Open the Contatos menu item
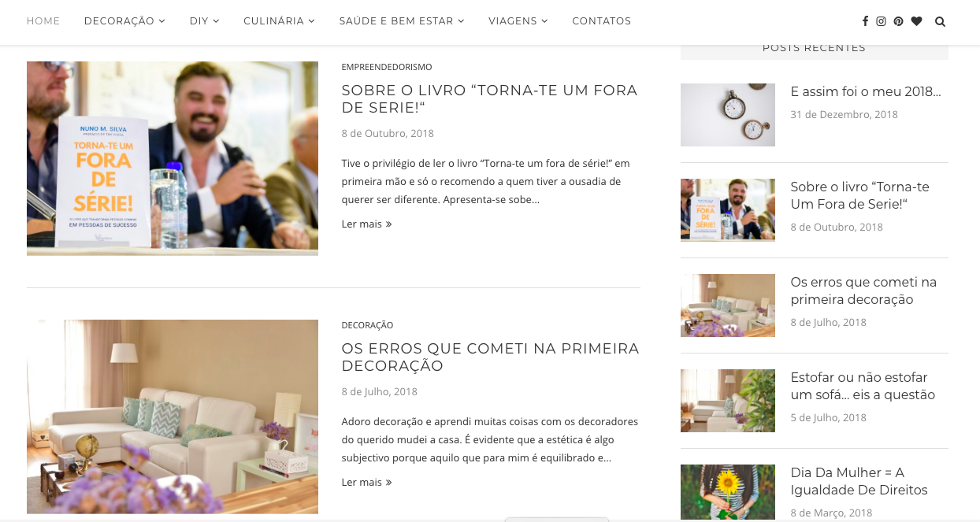The image size is (980, 522). (601, 21)
